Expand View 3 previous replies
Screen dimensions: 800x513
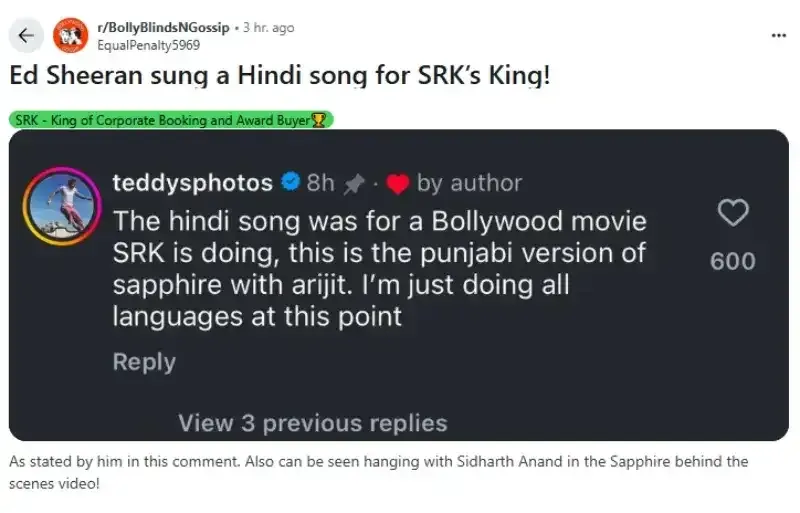point(313,423)
